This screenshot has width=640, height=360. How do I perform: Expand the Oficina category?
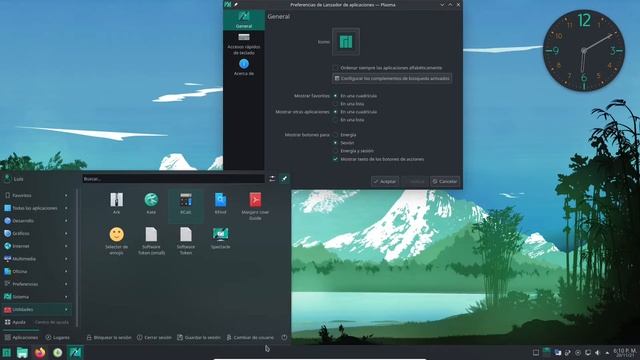click(36, 271)
